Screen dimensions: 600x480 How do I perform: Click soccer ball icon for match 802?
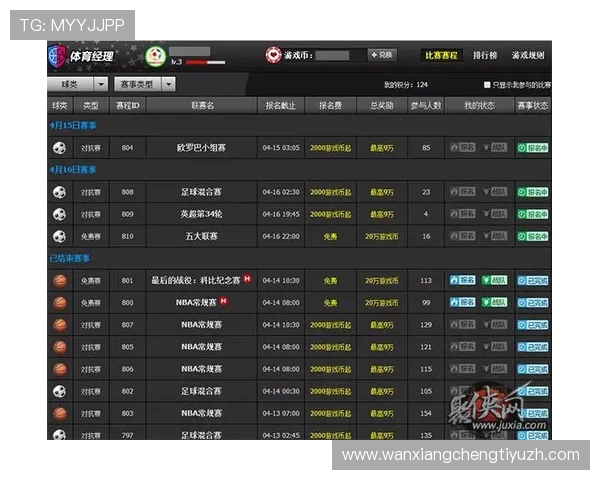point(59,392)
